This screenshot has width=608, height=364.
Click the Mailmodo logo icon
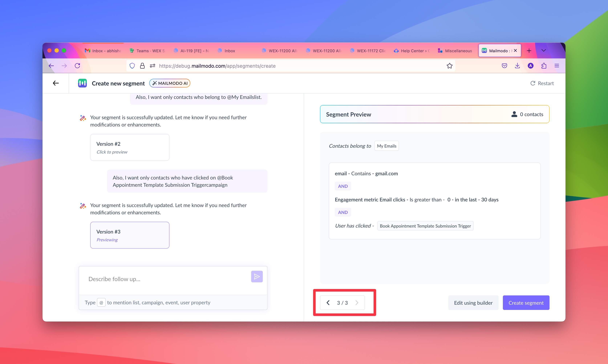coord(82,83)
